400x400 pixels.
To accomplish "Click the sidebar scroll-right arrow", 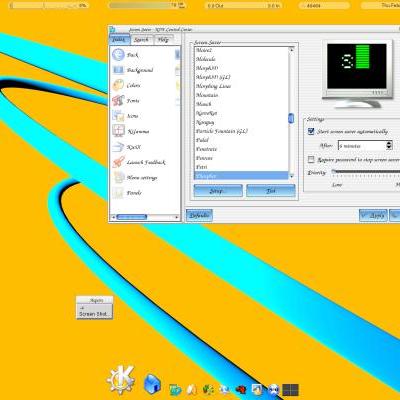I will point(177,217).
